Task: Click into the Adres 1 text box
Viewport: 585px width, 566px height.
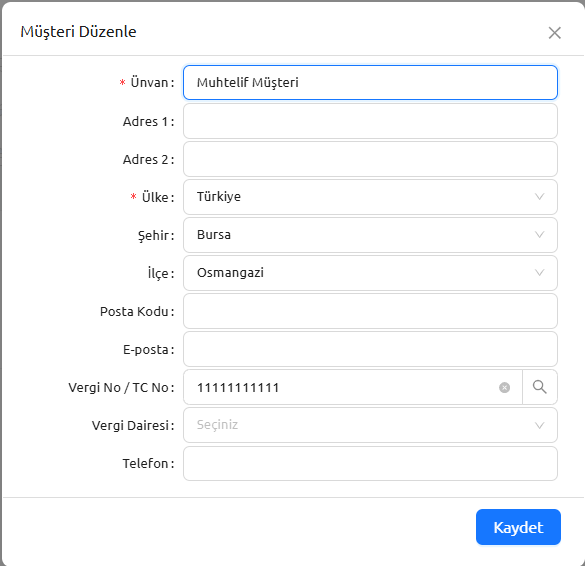Action: pyautogui.click(x=370, y=121)
